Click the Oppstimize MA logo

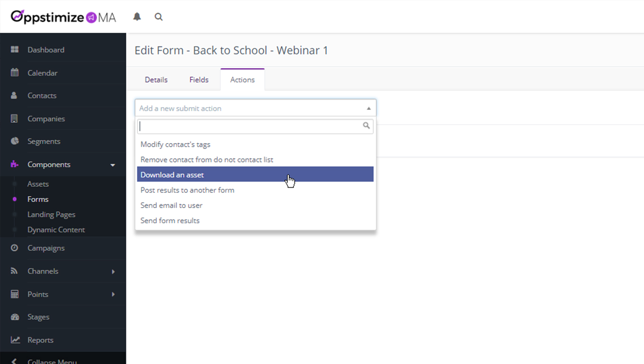coord(63,17)
